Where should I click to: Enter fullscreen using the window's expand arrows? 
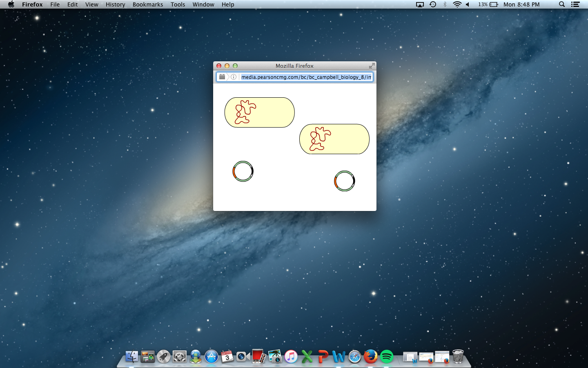pyautogui.click(x=372, y=66)
